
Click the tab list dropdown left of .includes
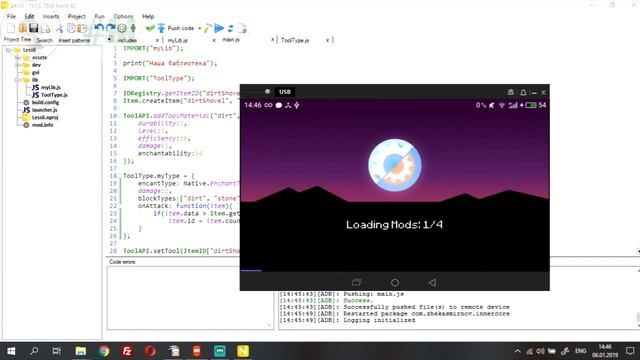(x=109, y=39)
